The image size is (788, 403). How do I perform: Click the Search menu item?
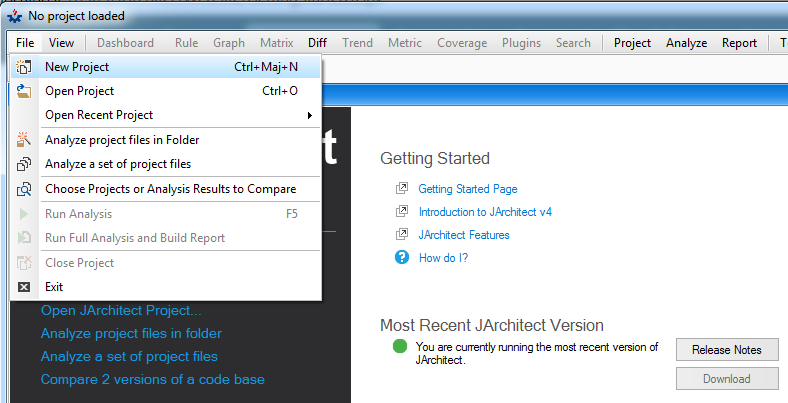(573, 43)
